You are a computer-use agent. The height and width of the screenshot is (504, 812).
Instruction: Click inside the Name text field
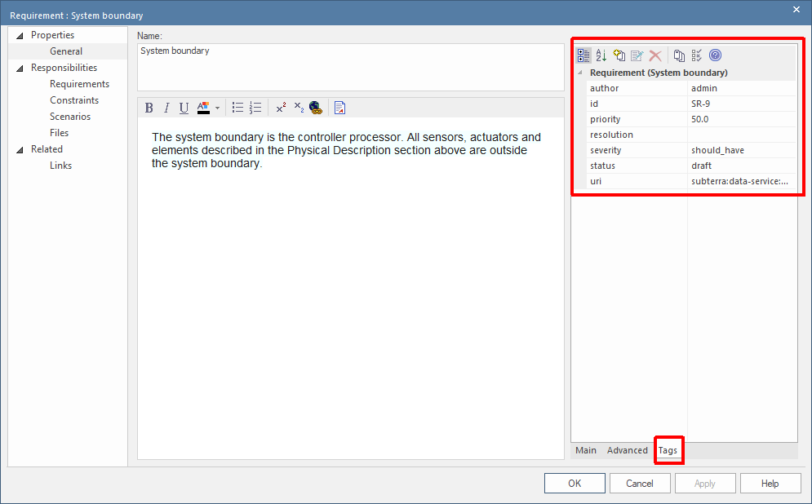point(349,65)
